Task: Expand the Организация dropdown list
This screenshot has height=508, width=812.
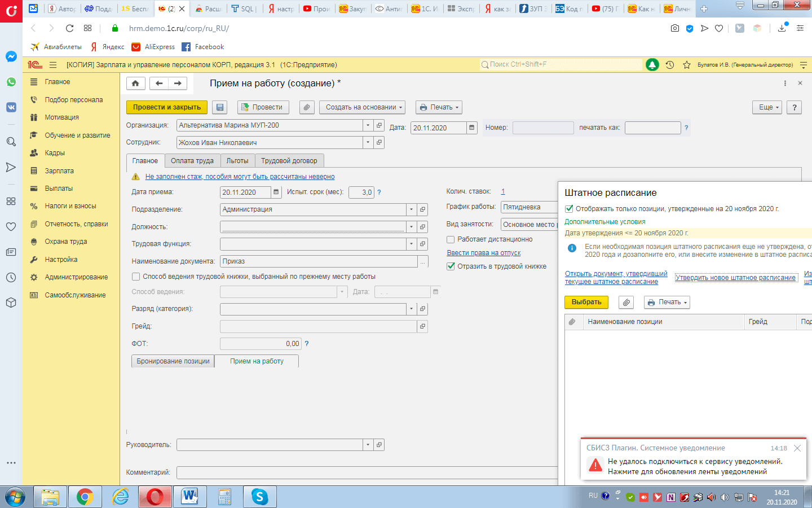Action: (x=368, y=125)
